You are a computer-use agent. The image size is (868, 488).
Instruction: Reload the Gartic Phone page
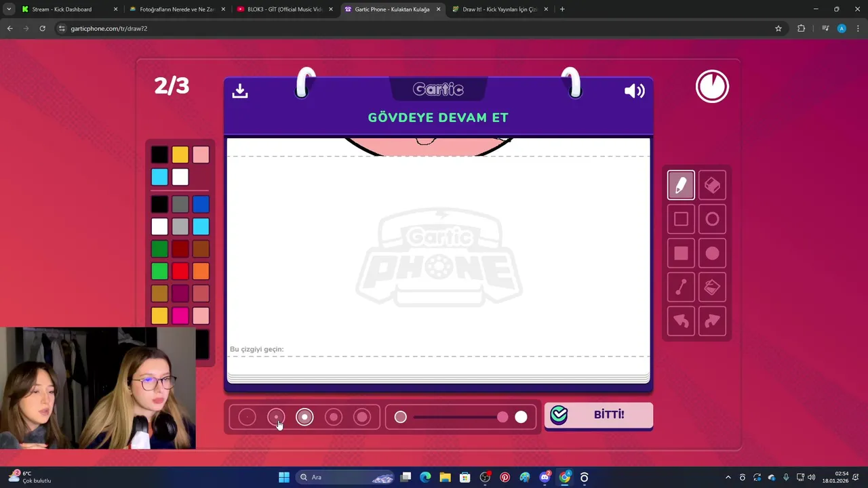(42, 28)
